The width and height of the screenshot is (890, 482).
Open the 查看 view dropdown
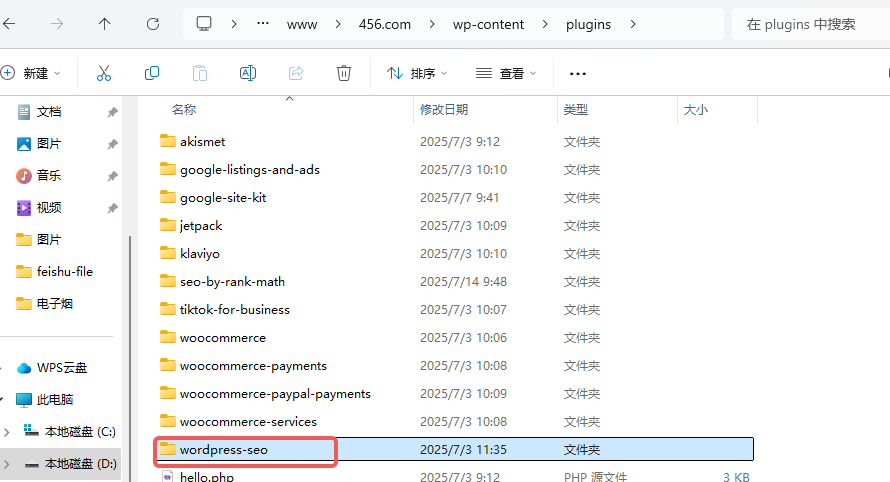[x=506, y=73]
